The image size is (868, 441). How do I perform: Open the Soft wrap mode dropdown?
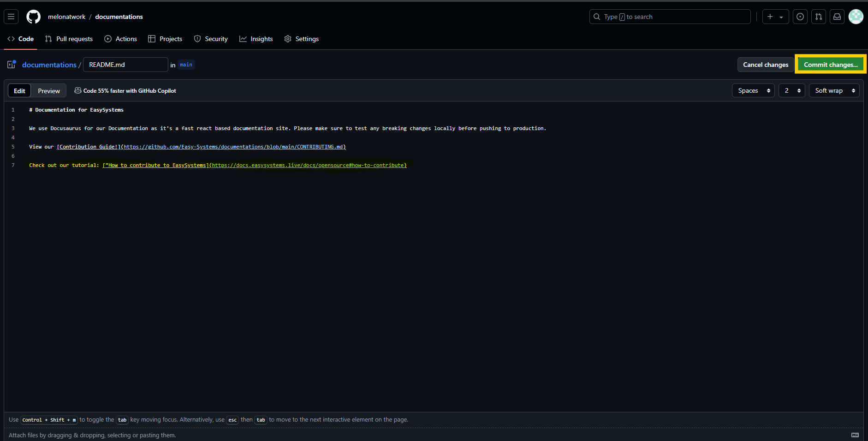834,90
